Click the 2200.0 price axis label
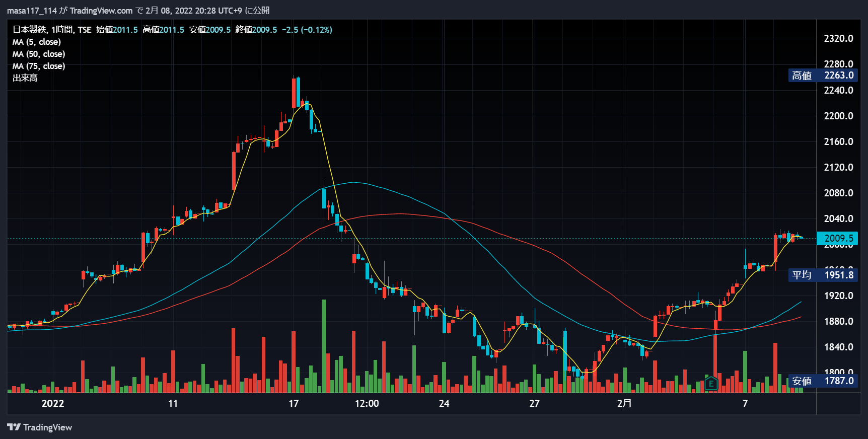This screenshot has height=439, width=868. [838, 116]
